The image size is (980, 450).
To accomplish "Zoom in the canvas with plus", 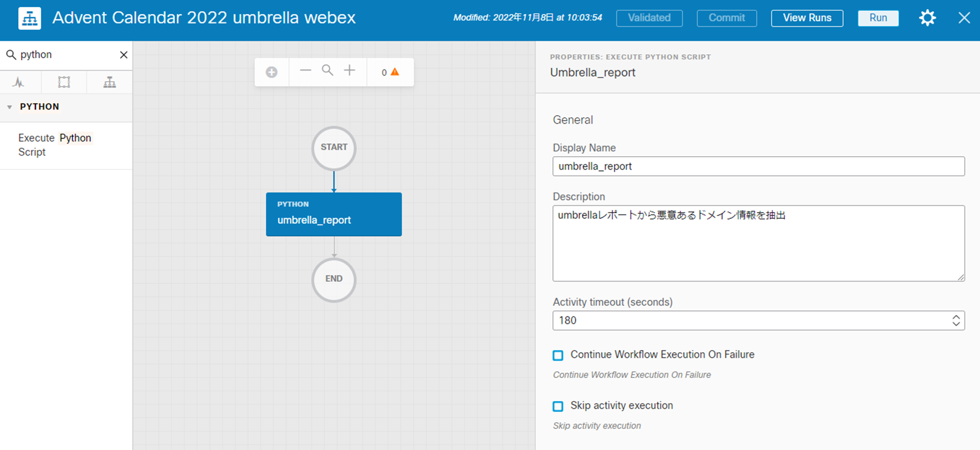I will (349, 71).
